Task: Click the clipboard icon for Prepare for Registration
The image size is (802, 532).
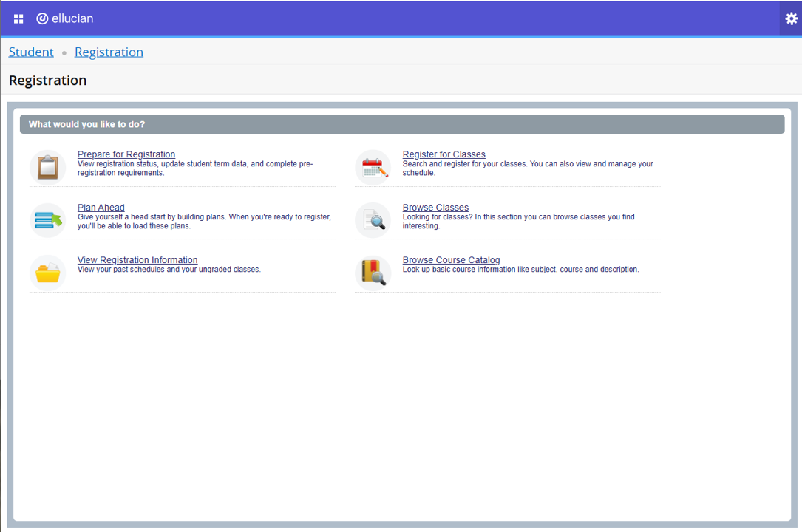Action: tap(48, 167)
